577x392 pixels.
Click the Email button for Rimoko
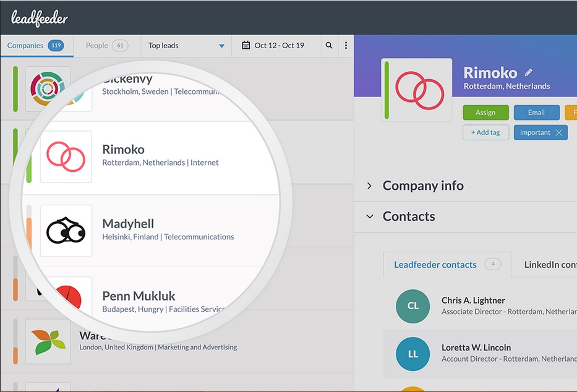pos(536,113)
